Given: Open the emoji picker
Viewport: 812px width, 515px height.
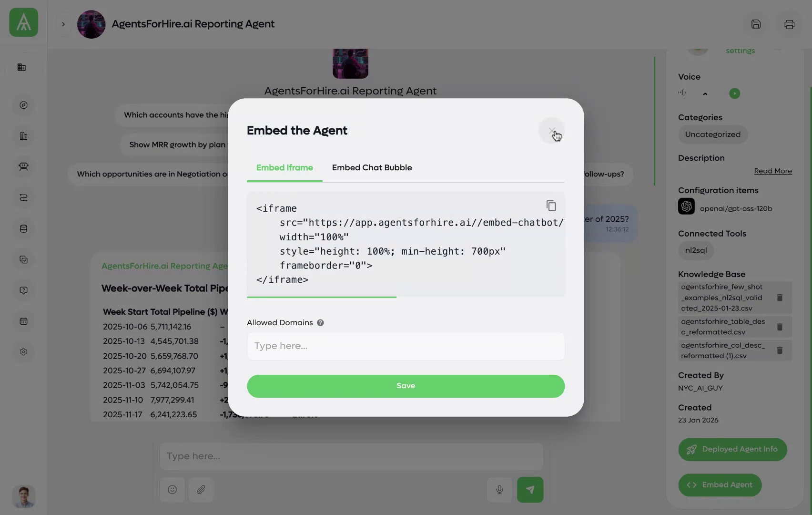Looking at the screenshot, I should (x=172, y=490).
